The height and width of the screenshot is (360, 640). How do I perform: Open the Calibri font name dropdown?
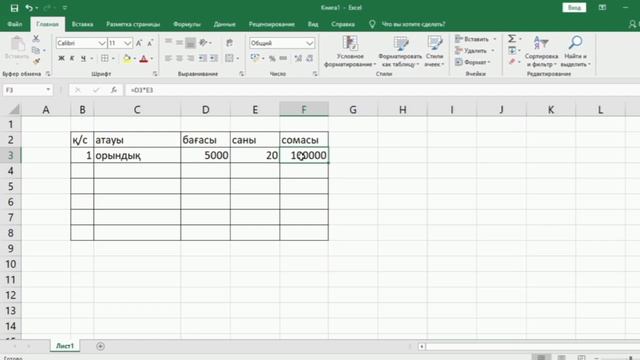coord(102,43)
